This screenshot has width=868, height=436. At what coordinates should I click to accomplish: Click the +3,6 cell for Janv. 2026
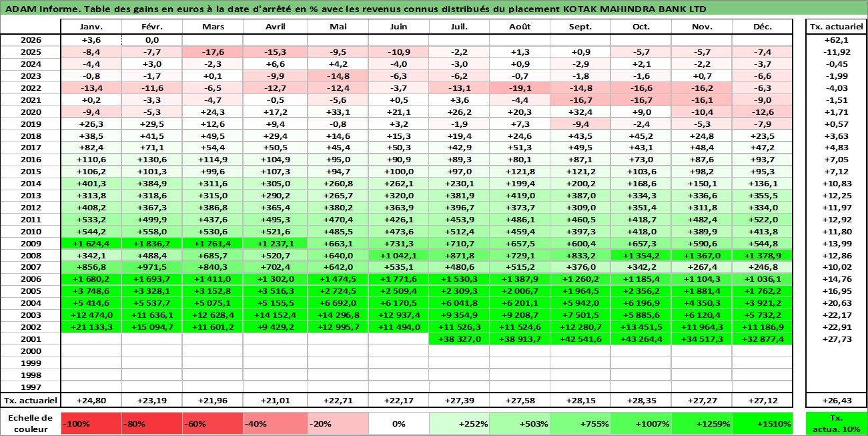pyautogui.click(x=91, y=40)
